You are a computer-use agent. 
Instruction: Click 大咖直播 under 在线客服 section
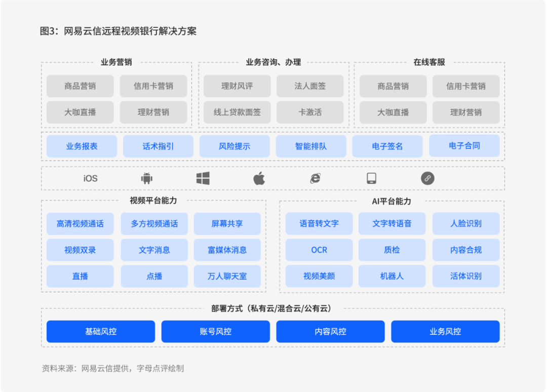[x=393, y=112]
